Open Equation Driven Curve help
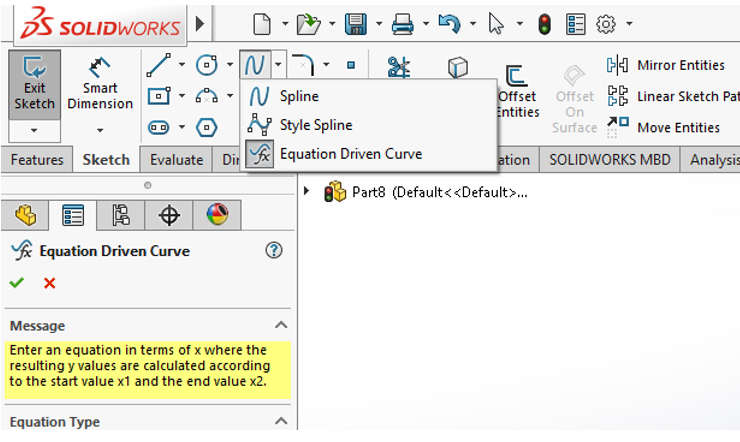Viewport: 740px width, 442px height. click(x=274, y=250)
